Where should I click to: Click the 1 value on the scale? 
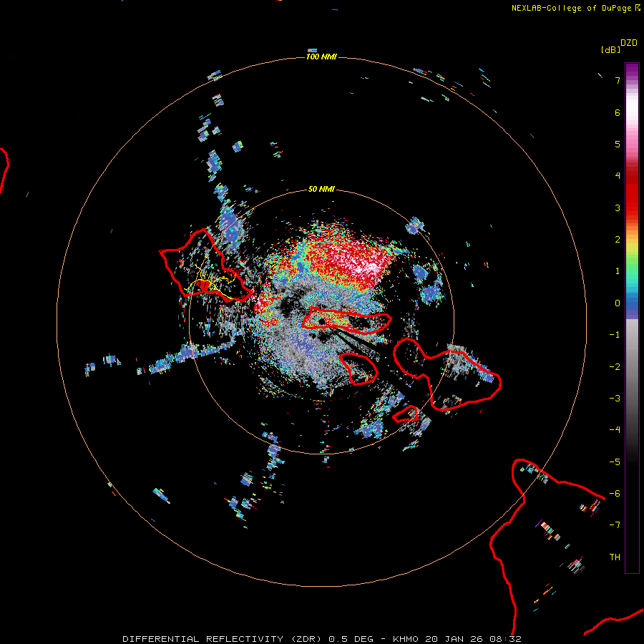click(618, 271)
